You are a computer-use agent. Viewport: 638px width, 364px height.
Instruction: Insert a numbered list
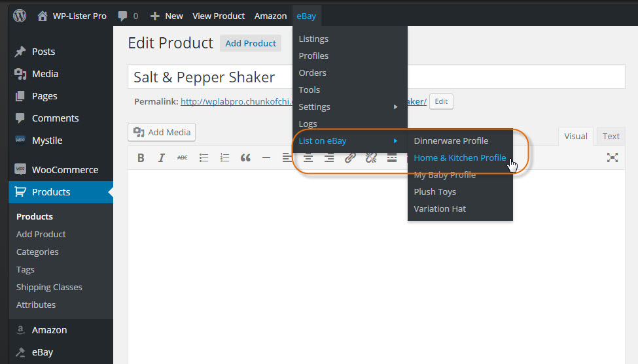[224, 157]
